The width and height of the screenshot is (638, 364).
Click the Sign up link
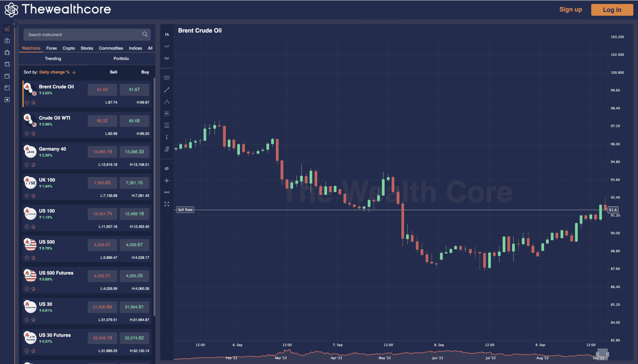tap(571, 9)
